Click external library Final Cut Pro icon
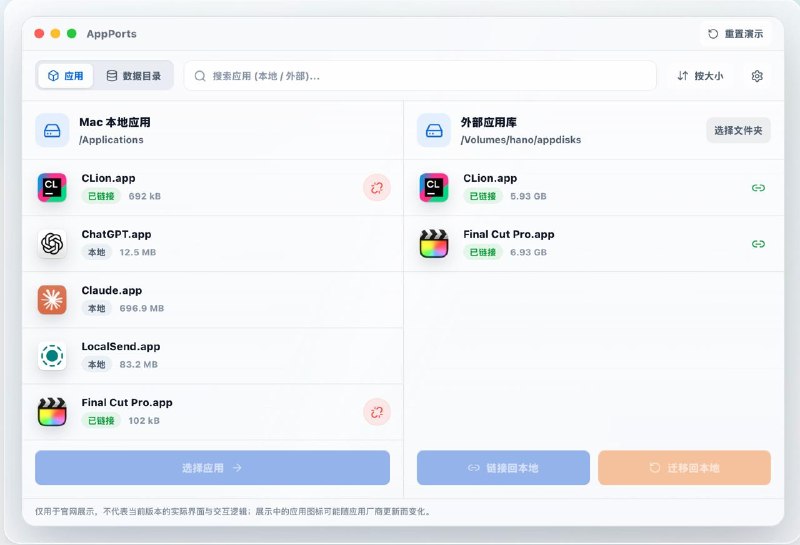 [434, 243]
